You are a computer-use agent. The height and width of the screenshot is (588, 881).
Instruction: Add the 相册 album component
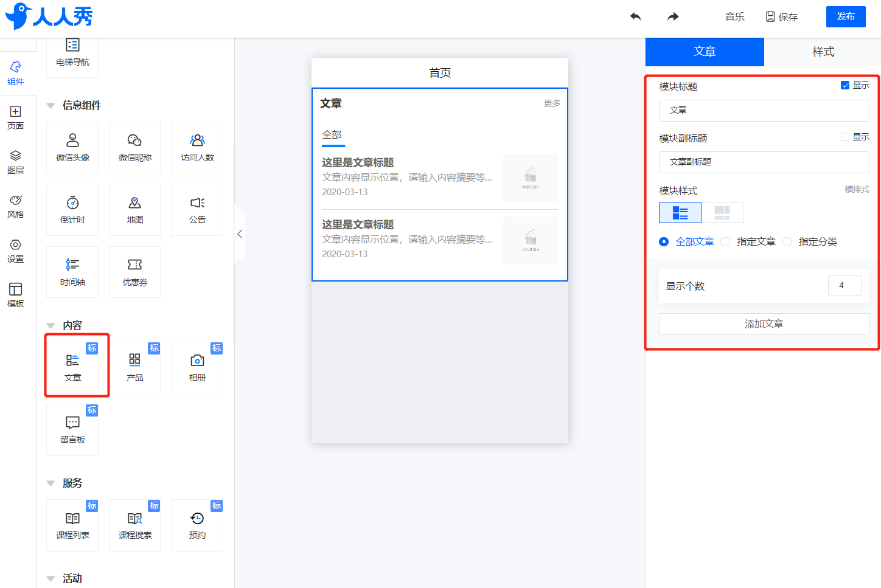tap(197, 367)
